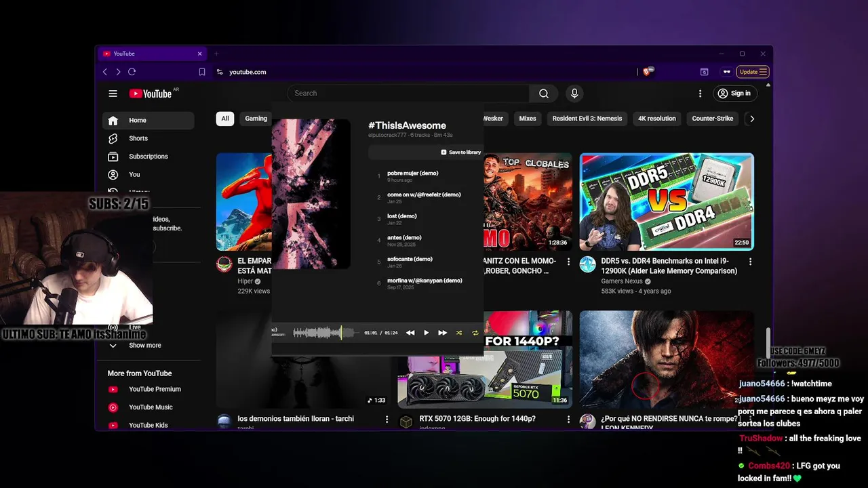This screenshot has height=488, width=868.
Task: Select the All filter chip
Action: point(225,119)
